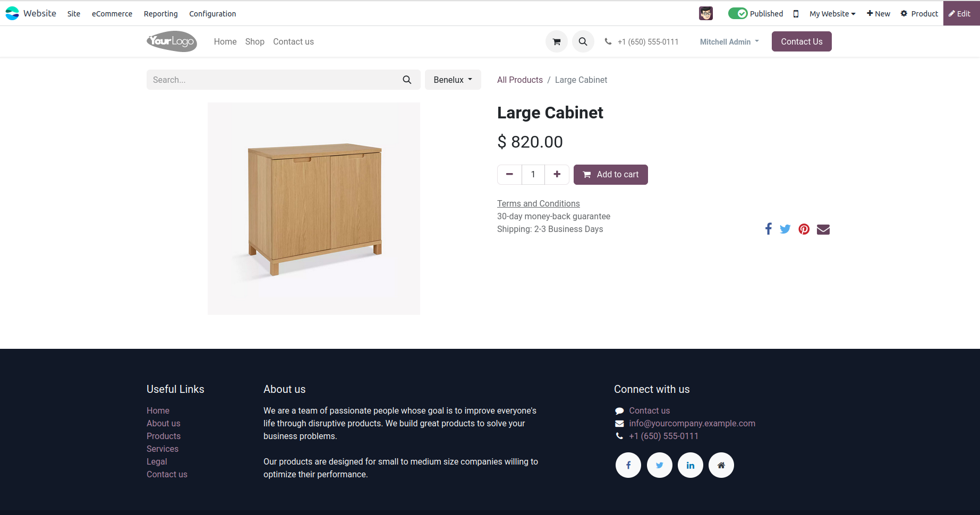Image resolution: width=980 pixels, height=515 pixels.
Task: Increase quantity with plus button
Action: pos(557,174)
